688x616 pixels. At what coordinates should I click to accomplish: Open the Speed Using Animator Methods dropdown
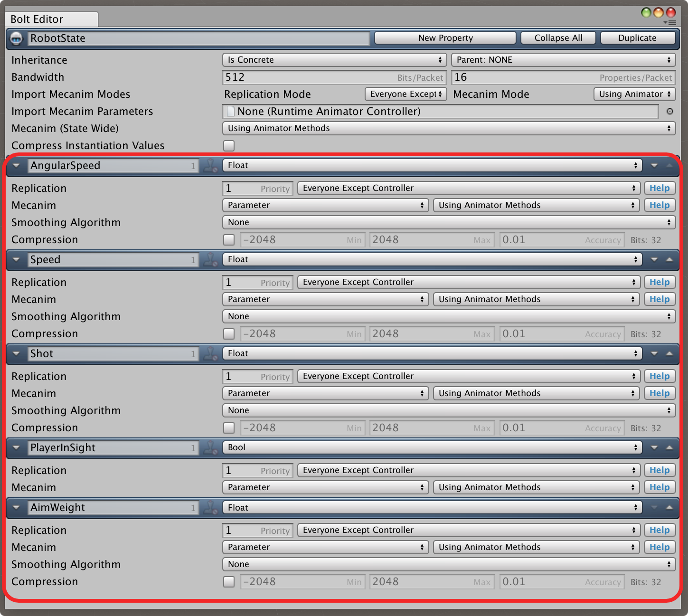point(537,299)
